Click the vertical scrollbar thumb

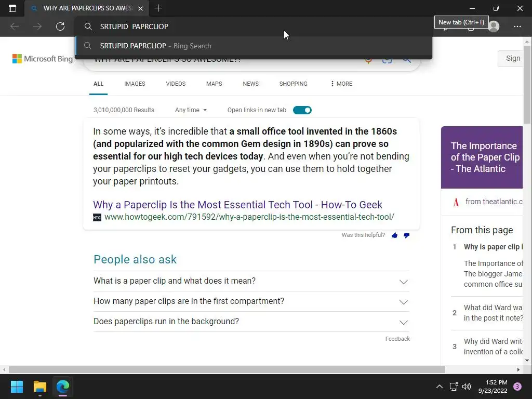point(527,85)
